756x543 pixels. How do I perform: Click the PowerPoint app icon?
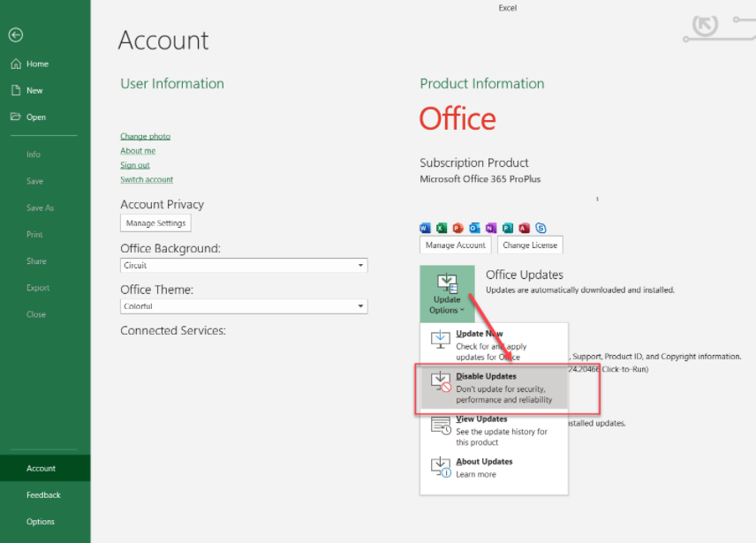click(458, 228)
